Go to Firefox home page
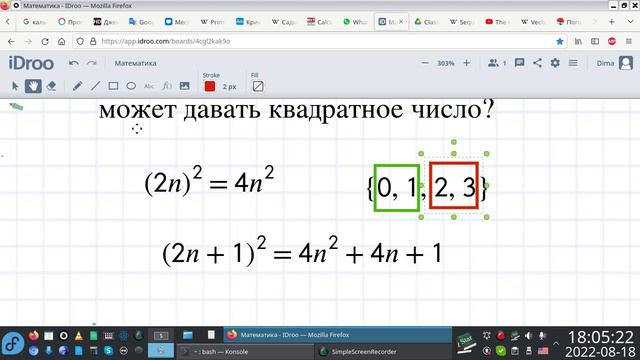This screenshot has width=640, height=360. pyautogui.click(x=62, y=41)
